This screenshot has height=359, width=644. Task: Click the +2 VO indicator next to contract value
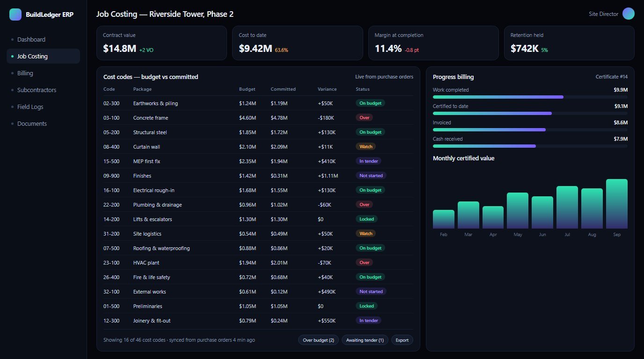click(x=146, y=50)
